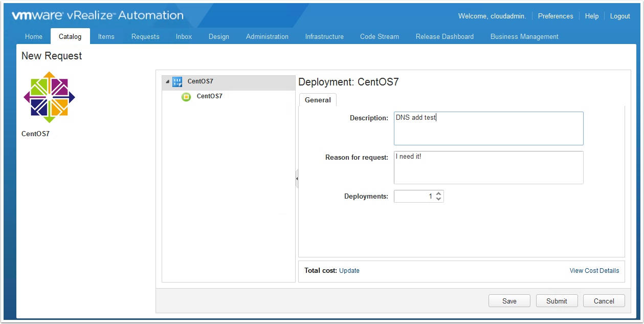Image resolution: width=644 pixels, height=324 pixels.
Task: Open the Requests tab
Action: point(145,36)
